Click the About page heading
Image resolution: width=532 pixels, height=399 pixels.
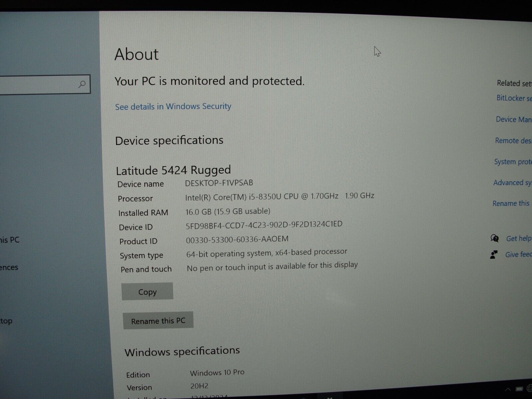(136, 54)
